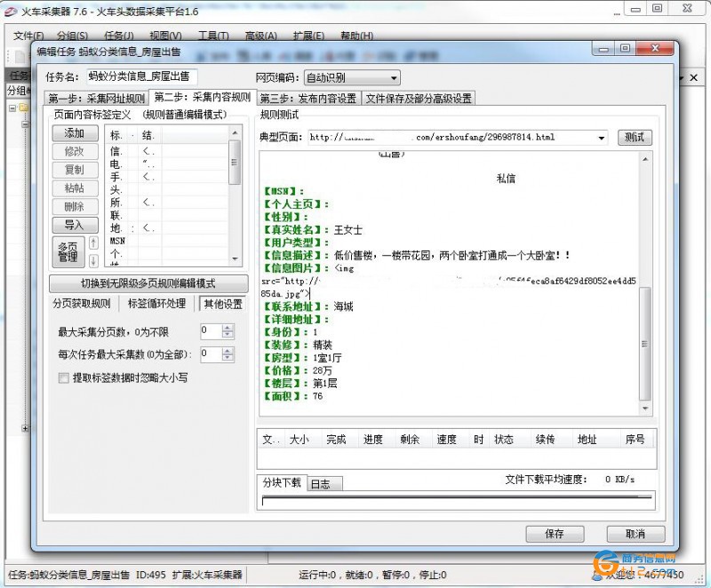Click the 删除 button
711x588 pixels.
click(x=75, y=207)
